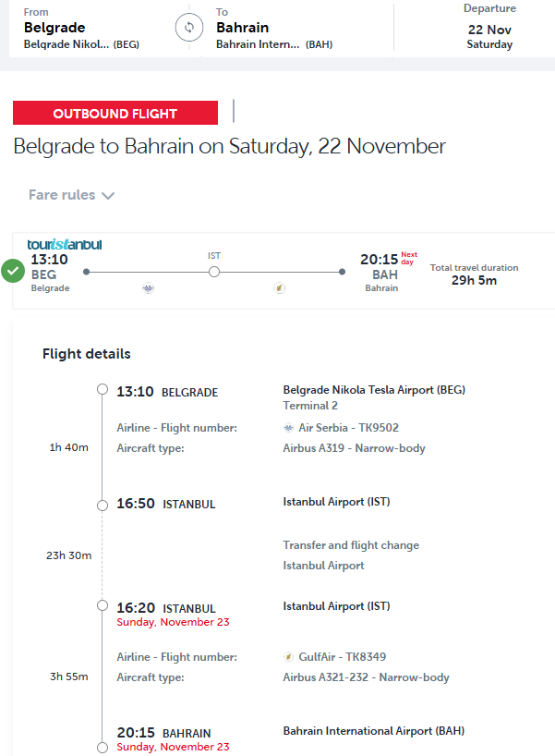Click the Flight details heading
555x756 pixels.
coord(87,354)
